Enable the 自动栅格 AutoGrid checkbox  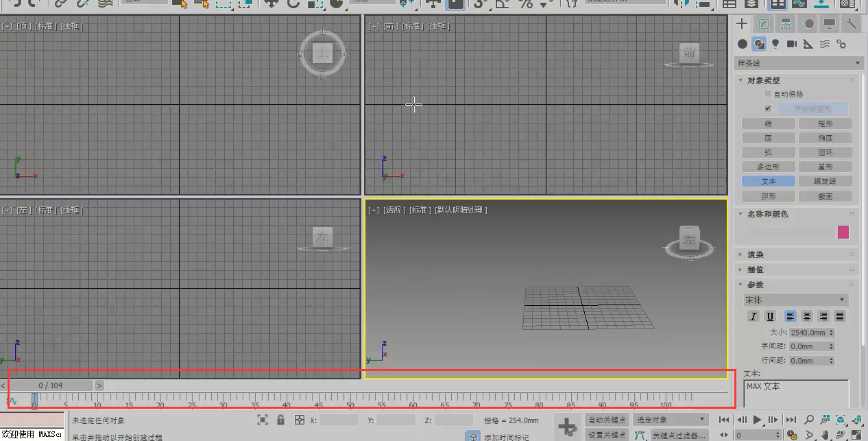click(x=766, y=93)
